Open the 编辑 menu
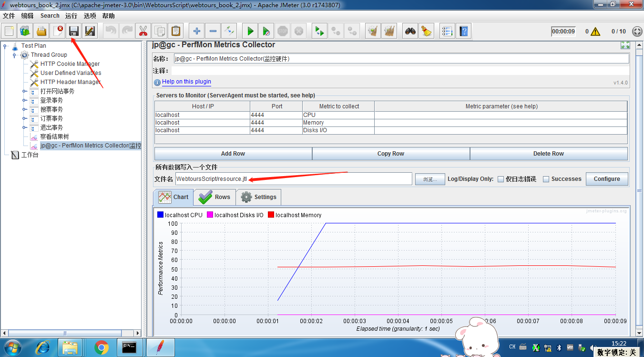The image size is (644, 357). click(x=27, y=16)
